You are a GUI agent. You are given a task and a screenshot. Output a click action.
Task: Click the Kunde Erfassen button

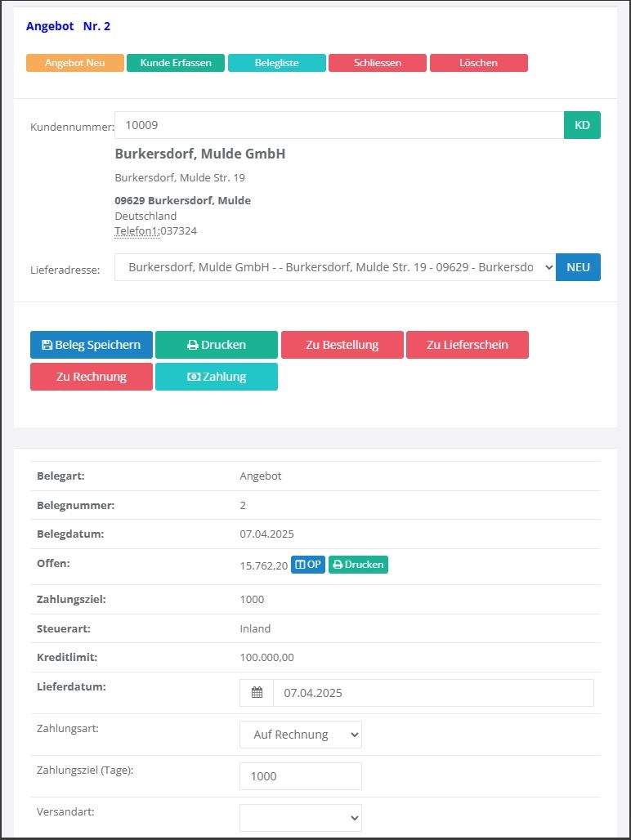pyautogui.click(x=176, y=63)
